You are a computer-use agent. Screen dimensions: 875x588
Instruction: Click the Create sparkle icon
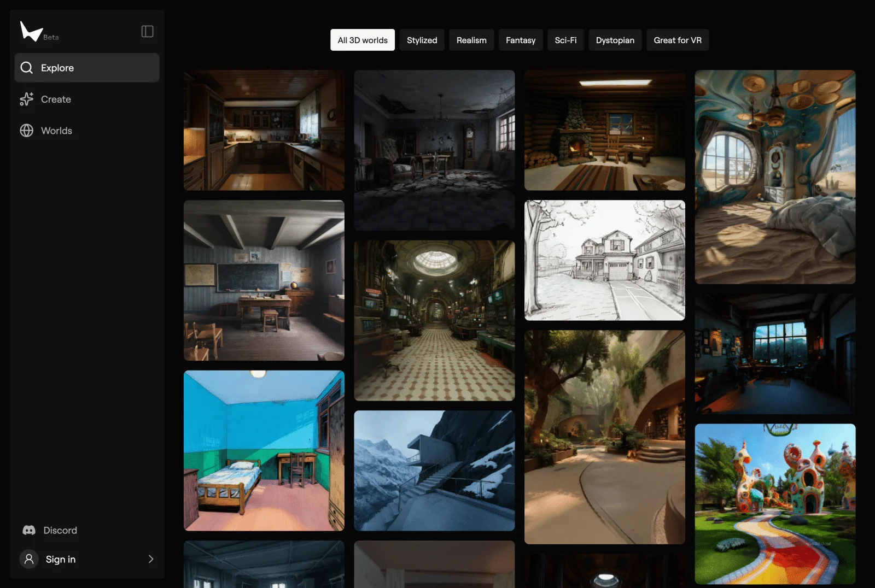(x=27, y=99)
